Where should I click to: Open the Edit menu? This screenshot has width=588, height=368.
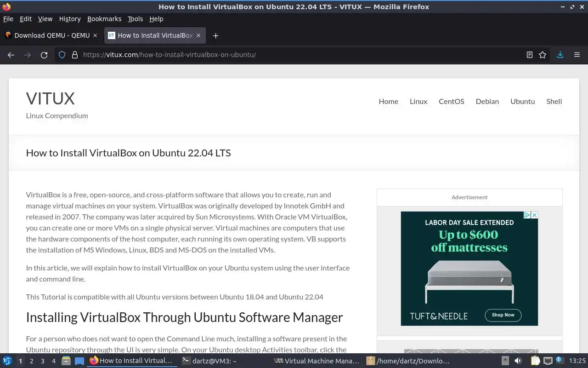[26, 19]
